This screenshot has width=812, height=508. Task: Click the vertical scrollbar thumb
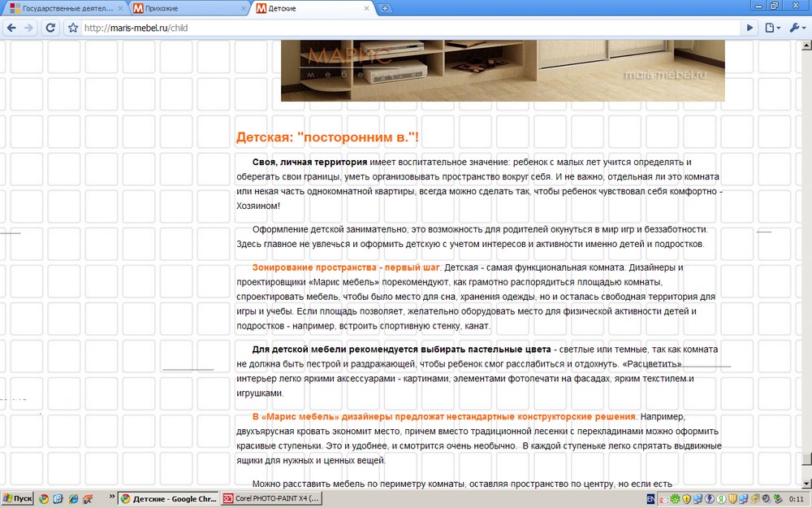coord(806,459)
